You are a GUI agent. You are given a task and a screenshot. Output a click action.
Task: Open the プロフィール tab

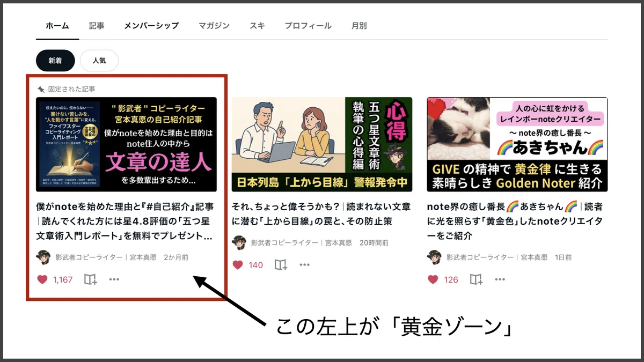coord(308,26)
